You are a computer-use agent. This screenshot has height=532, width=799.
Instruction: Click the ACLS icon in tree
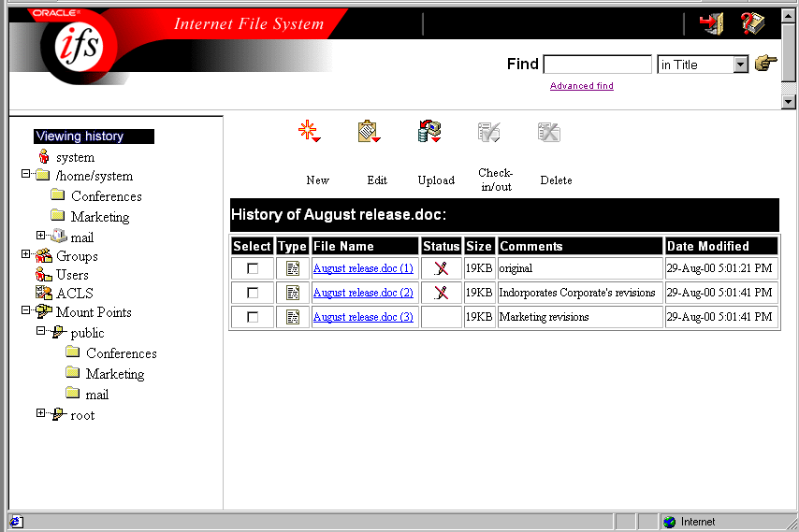pyautogui.click(x=44, y=293)
